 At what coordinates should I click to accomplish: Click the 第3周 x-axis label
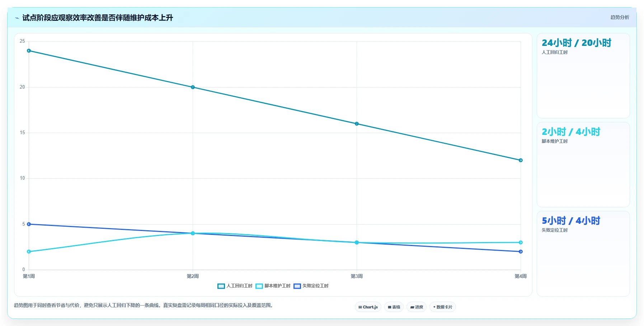[x=357, y=276]
